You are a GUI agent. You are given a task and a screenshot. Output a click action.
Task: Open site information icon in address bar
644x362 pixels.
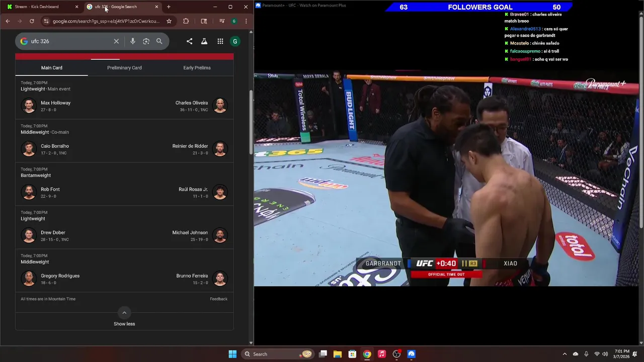46,21
